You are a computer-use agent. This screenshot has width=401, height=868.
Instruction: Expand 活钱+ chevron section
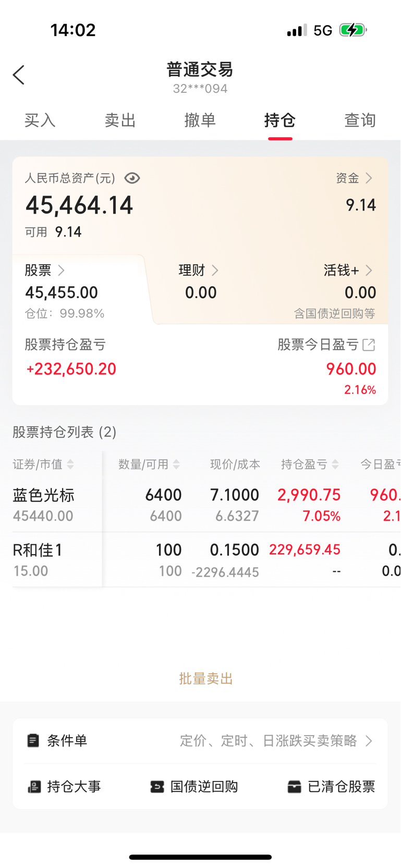click(369, 270)
